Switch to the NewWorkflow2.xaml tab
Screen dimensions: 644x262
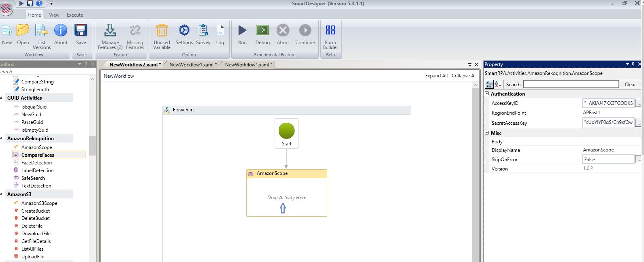pyautogui.click(x=135, y=65)
